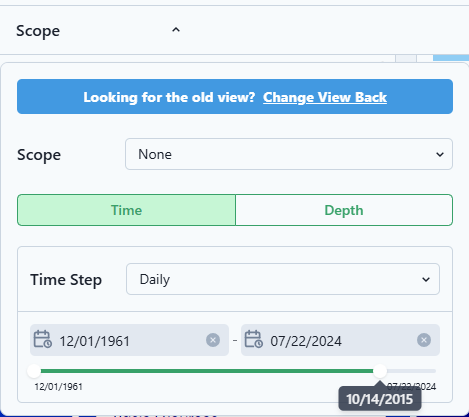The height and width of the screenshot is (417, 469).
Task: Click the Change View Back link
Action: 325,97
